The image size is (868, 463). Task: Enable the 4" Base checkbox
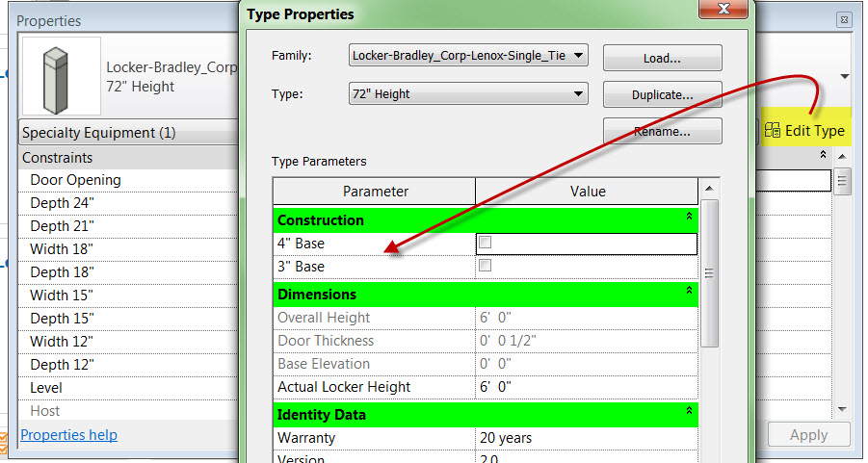(x=485, y=243)
